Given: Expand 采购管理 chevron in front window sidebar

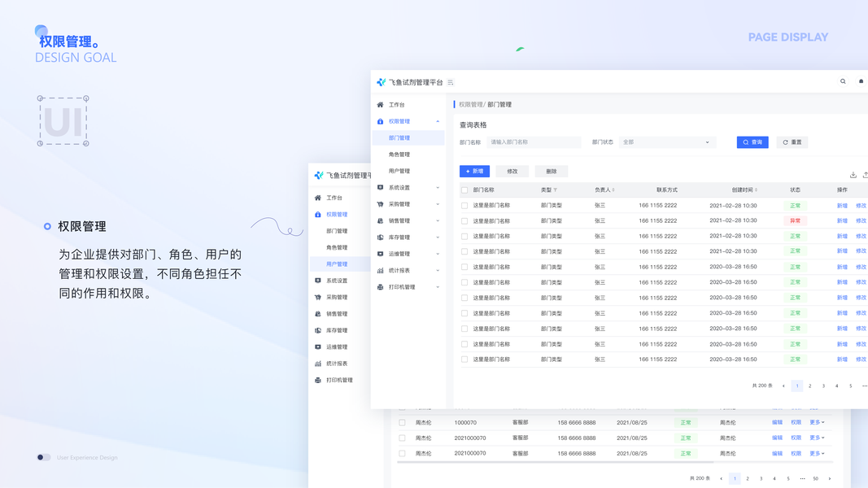Looking at the screenshot, I should click(x=438, y=204).
